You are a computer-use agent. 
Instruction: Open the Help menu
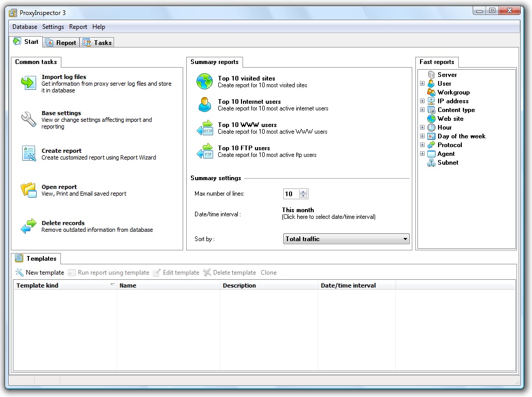[99, 27]
